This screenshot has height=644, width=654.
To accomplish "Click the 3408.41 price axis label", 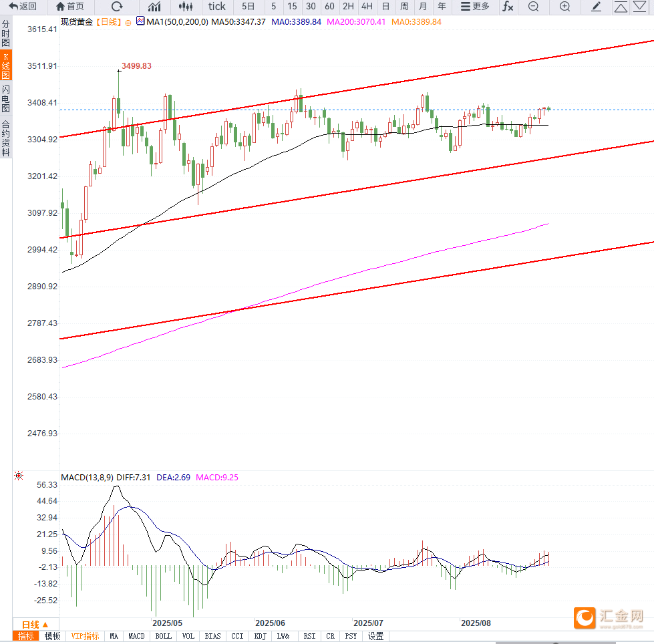I will click(x=42, y=103).
